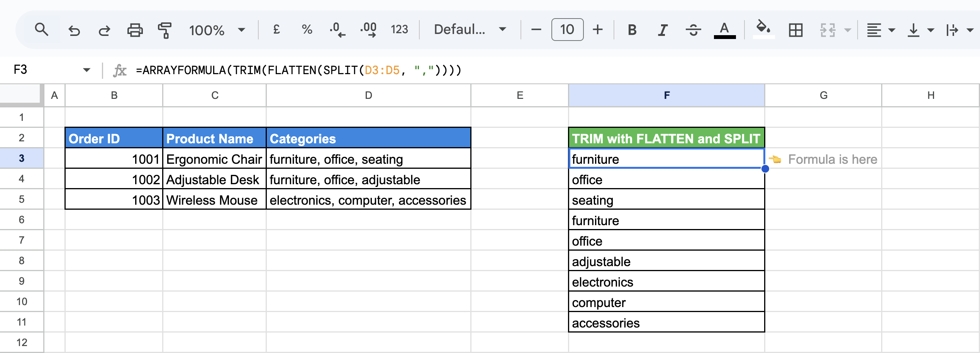The width and height of the screenshot is (980, 353).
Task: Toggle strikethrough formatting
Action: pos(693,30)
